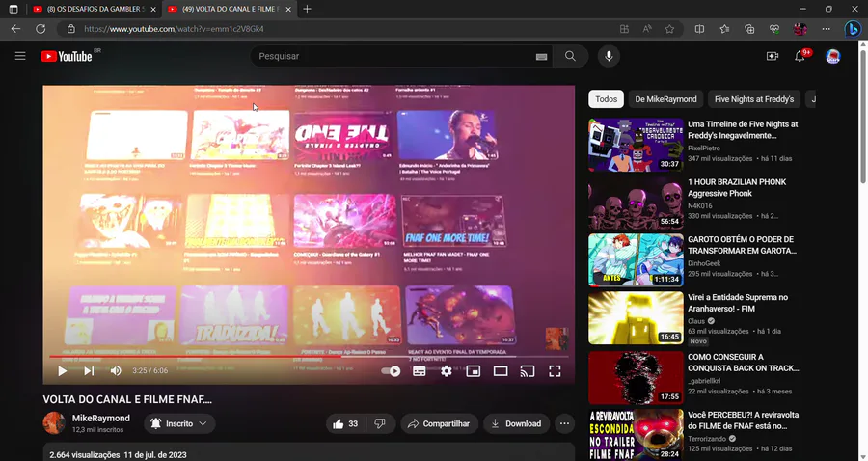Toggle subtitles/closed captions
868x461 pixels.
[420, 370]
